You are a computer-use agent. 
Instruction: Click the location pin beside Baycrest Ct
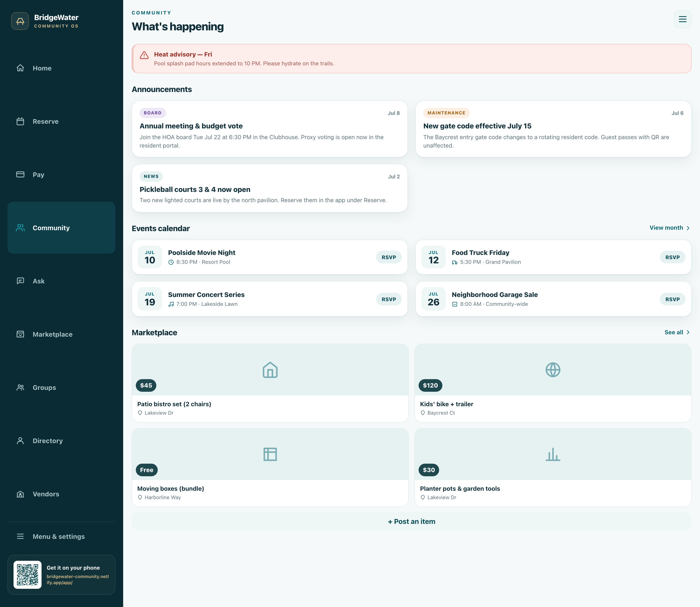[422, 413]
